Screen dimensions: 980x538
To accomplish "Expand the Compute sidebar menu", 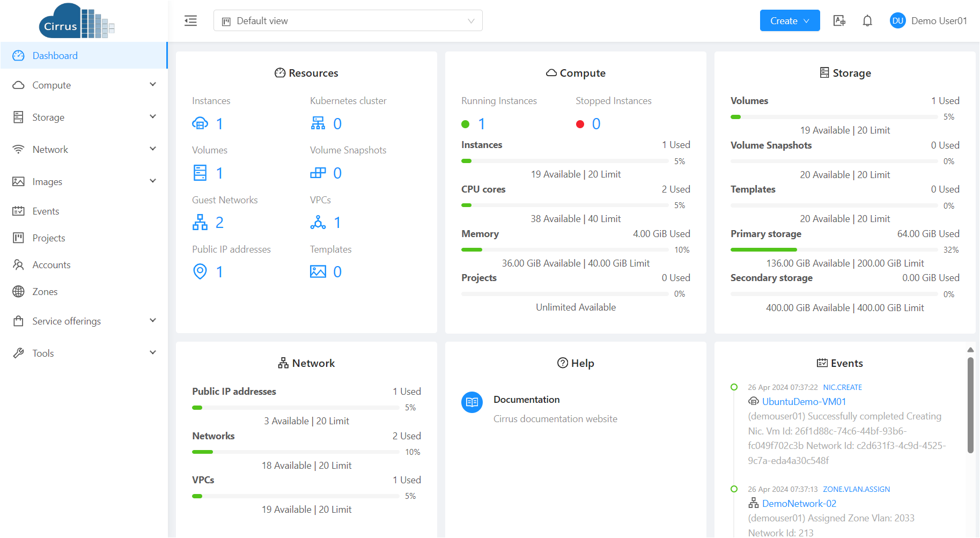I will [84, 85].
